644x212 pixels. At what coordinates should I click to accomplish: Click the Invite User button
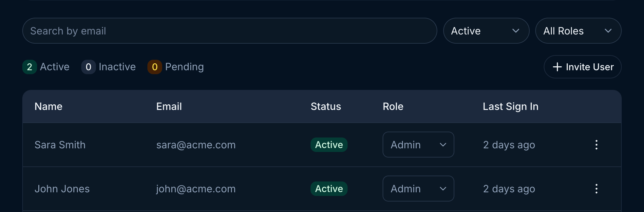click(582, 67)
